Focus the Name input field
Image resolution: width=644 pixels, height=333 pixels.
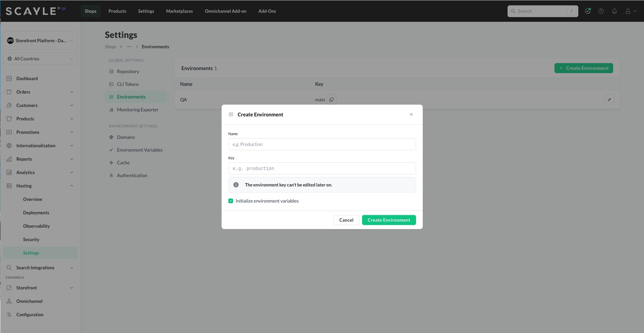pos(322,144)
